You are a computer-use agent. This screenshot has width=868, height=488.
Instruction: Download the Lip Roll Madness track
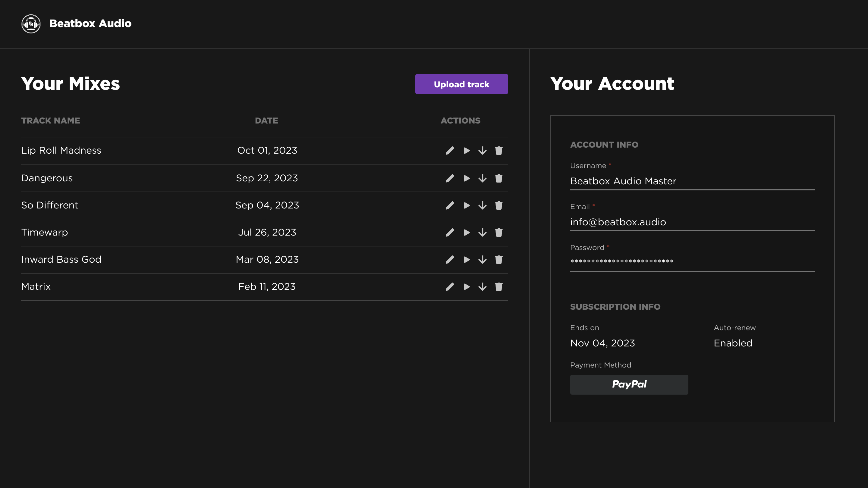483,151
